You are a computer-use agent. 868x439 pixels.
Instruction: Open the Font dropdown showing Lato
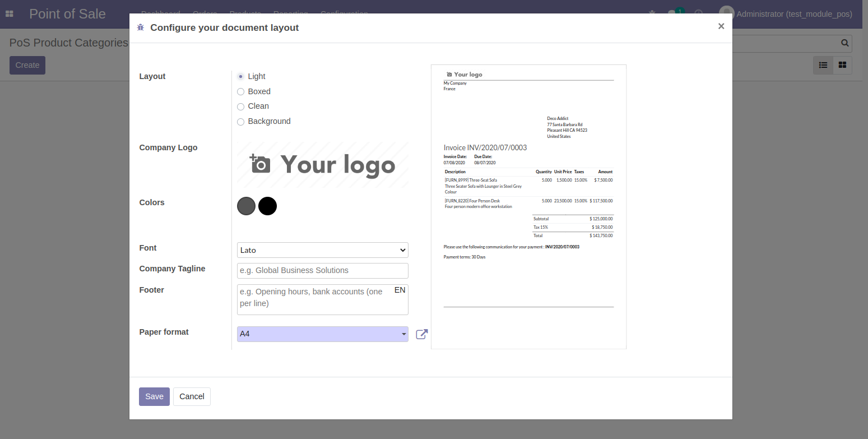pyautogui.click(x=322, y=250)
